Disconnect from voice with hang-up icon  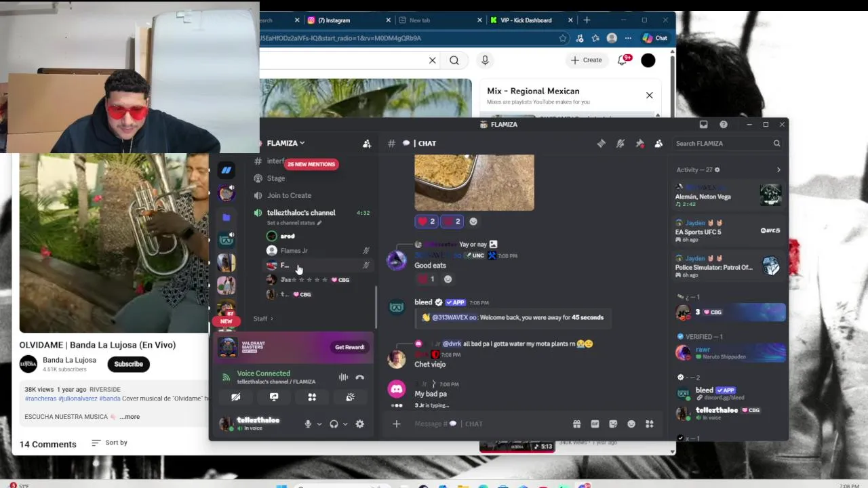coord(360,377)
